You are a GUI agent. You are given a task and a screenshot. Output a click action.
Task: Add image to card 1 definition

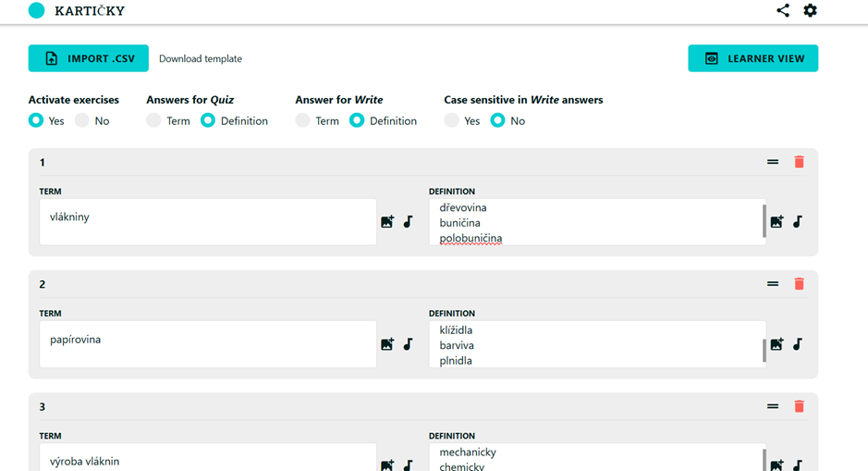tap(776, 222)
